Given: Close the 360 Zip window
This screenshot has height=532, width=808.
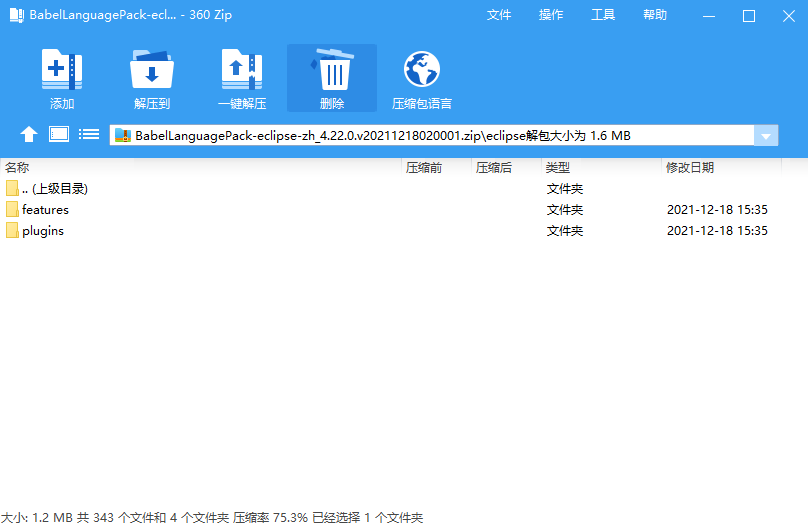Looking at the screenshot, I should click(788, 16).
